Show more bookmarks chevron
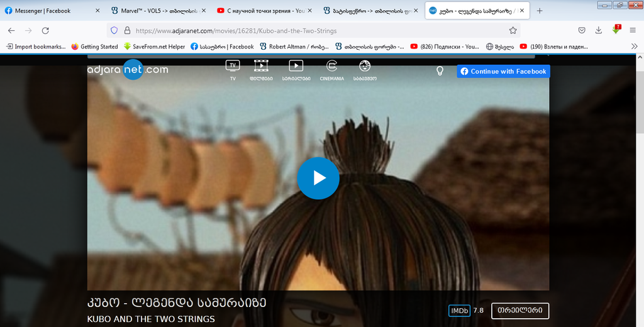Image resolution: width=644 pixels, height=327 pixels. tap(634, 47)
